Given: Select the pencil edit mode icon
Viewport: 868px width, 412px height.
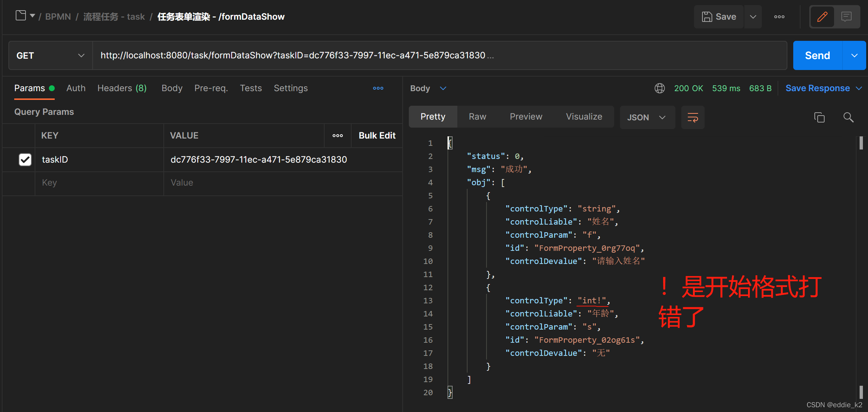Looking at the screenshot, I should pos(822,17).
